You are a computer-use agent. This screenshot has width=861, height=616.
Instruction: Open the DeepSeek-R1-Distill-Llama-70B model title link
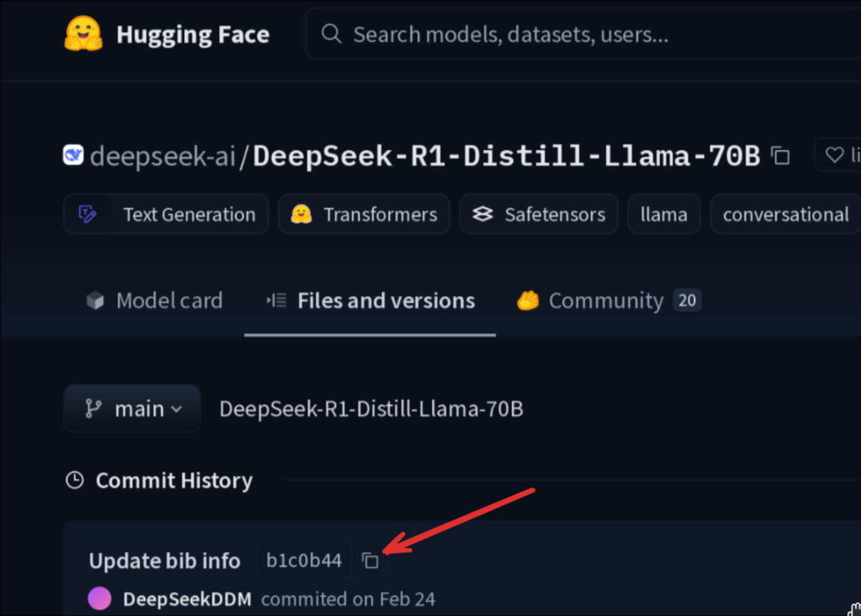tap(506, 156)
